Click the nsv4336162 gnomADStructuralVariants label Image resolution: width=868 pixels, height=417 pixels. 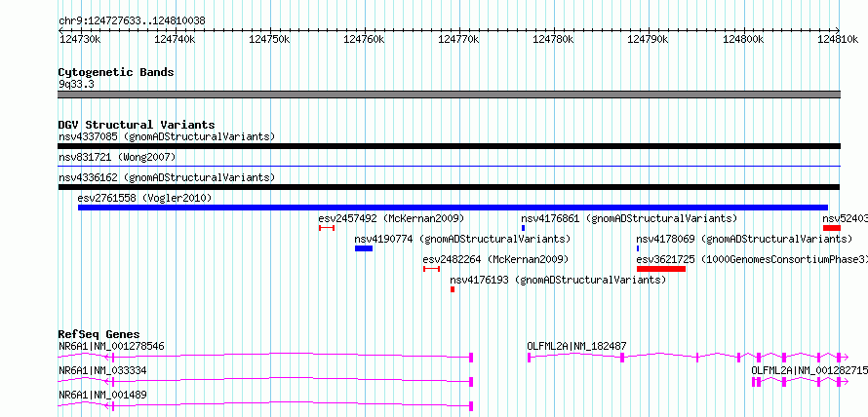167,178
